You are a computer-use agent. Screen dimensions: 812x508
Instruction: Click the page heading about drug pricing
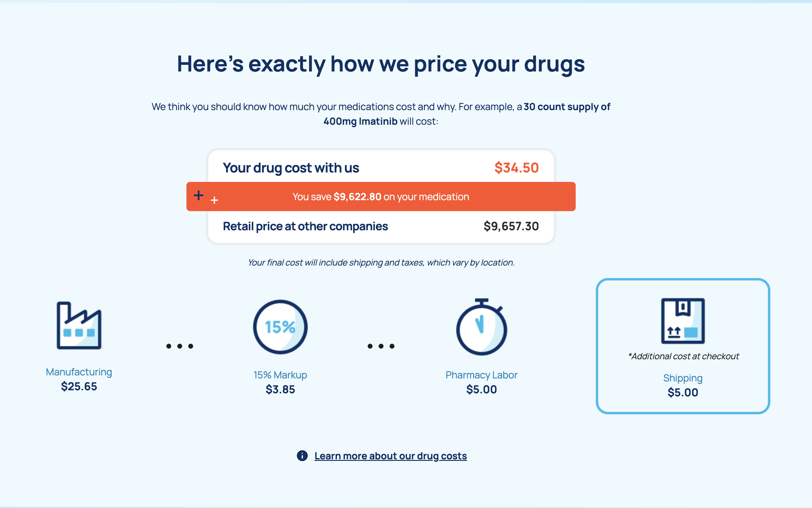point(381,64)
